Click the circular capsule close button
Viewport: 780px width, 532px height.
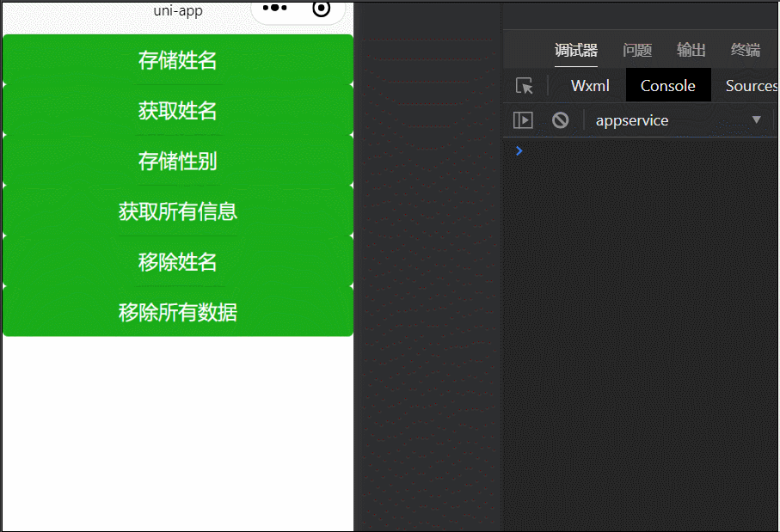coord(321,9)
